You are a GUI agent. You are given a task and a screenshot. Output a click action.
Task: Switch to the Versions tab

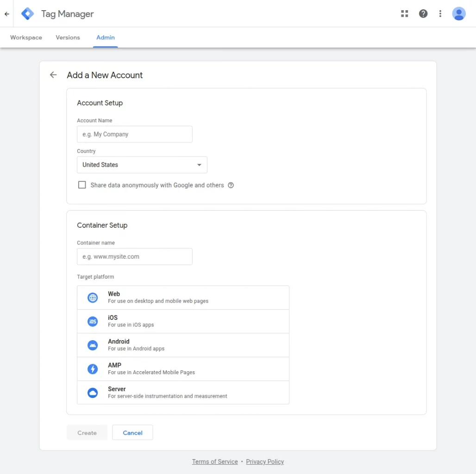tap(68, 37)
